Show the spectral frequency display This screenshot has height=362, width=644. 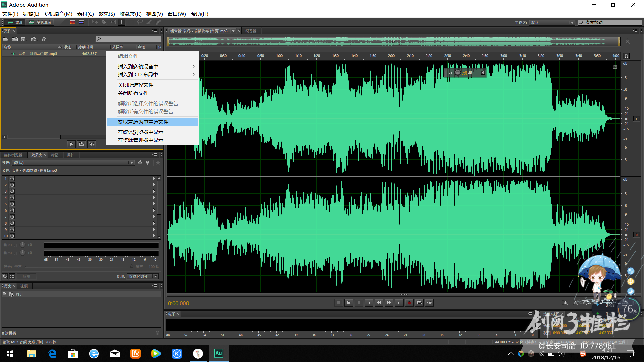73,22
